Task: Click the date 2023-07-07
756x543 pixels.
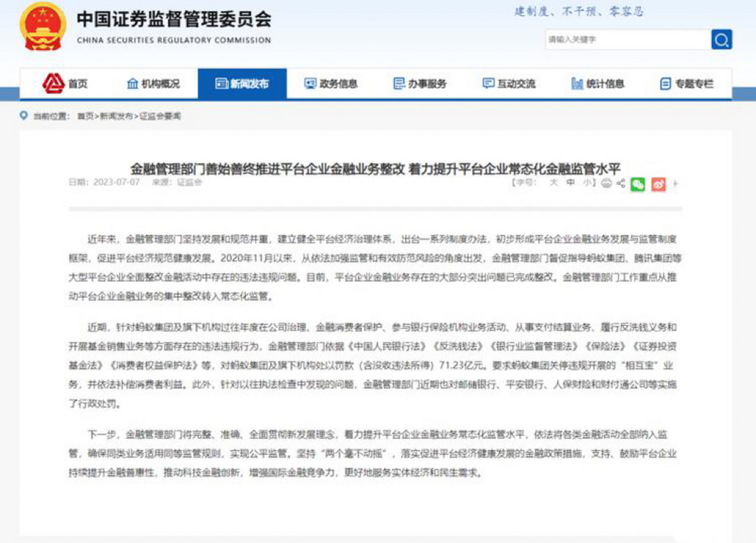Action: [x=116, y=182]
